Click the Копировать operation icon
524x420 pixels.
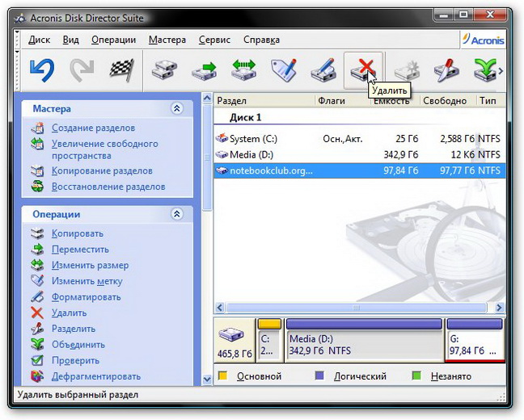(37, 233)
